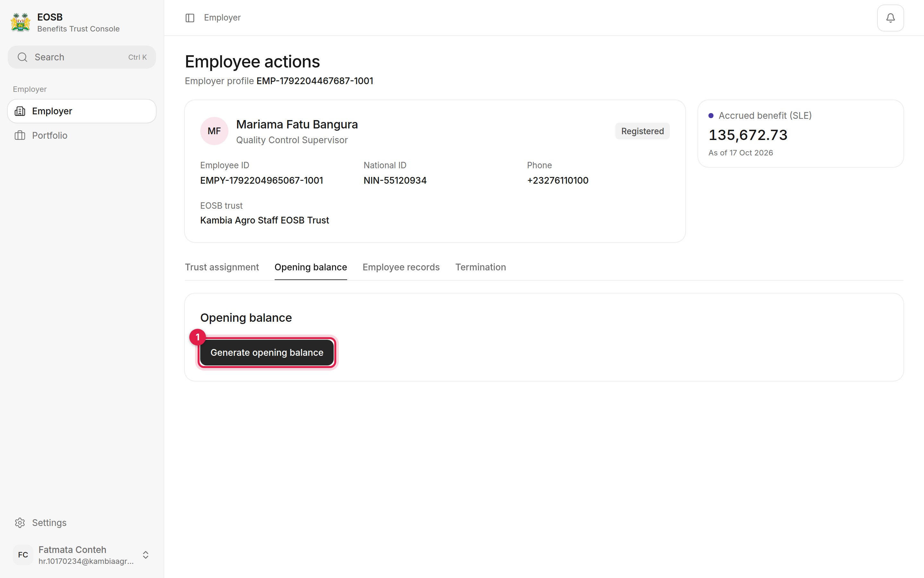Click the Ctrl K shortcut hint
The image size is (924, 578).
[137, 57]
